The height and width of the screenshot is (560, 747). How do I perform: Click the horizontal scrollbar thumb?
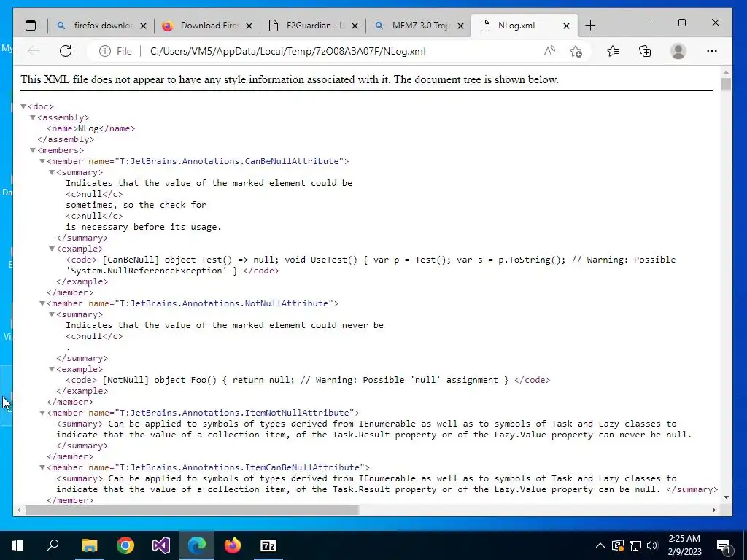(x=192, y=510)
